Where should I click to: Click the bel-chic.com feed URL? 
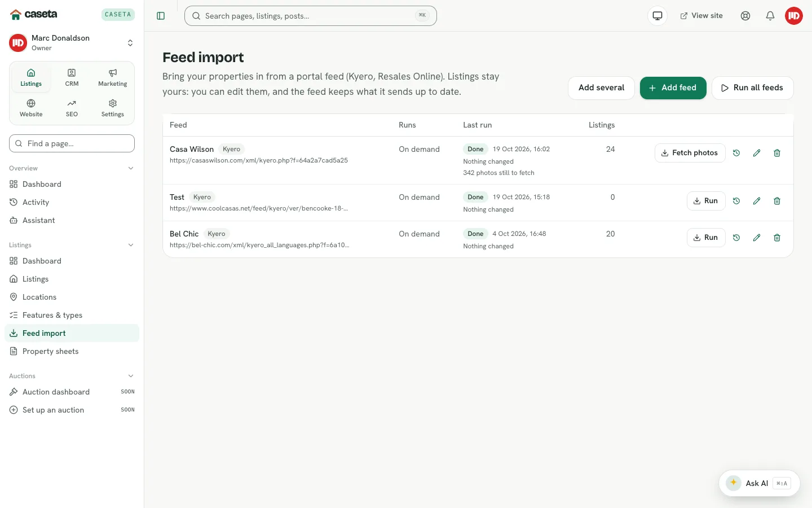point(259,245)
